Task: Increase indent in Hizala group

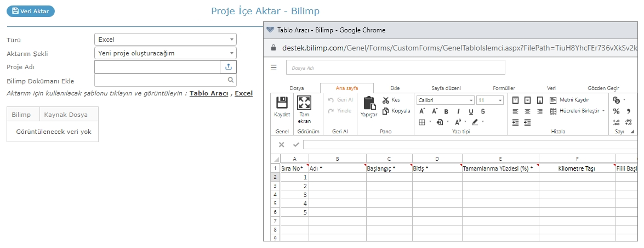Action: pos(528,122)
